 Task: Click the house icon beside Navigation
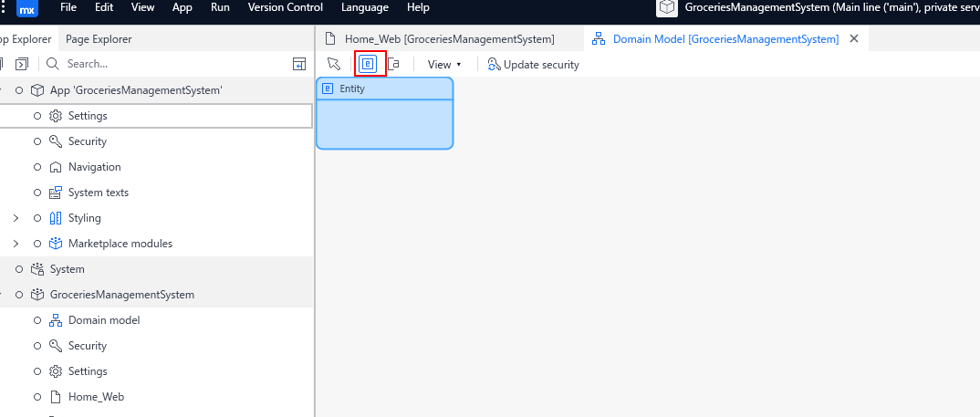(56, 167)
